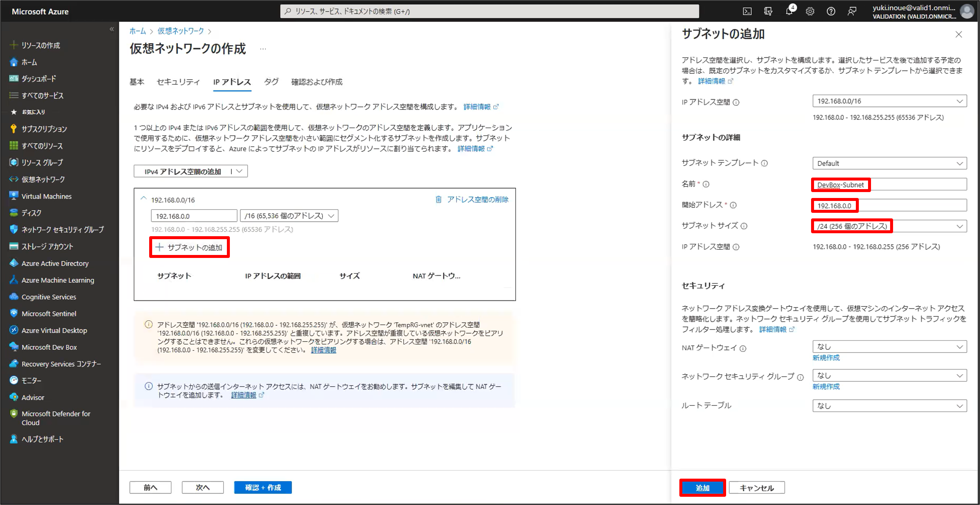Open Microsoft Dev Box icon
The width and height of the screenshot is (980, 505).
[x=14, y=346]
